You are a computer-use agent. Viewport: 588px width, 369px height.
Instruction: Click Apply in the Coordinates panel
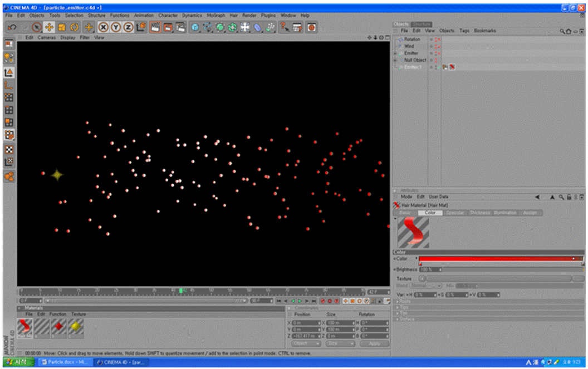374,343
